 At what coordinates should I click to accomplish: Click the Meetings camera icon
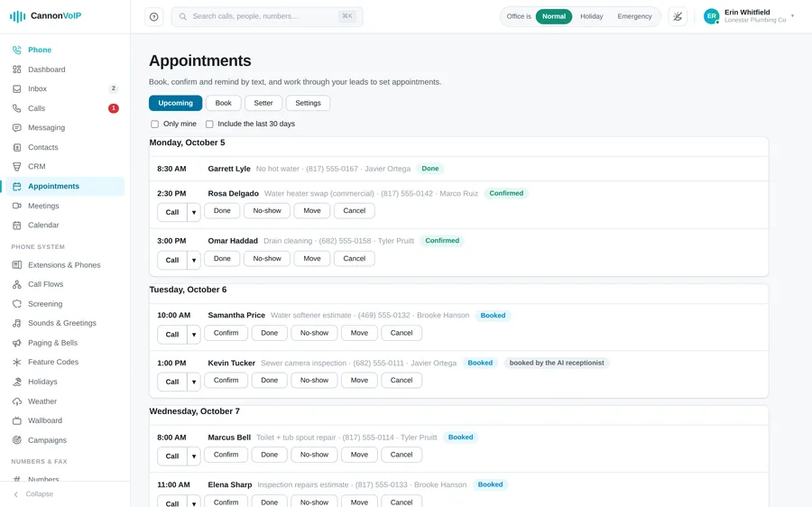pyautogui.click(x=17, y=206)
